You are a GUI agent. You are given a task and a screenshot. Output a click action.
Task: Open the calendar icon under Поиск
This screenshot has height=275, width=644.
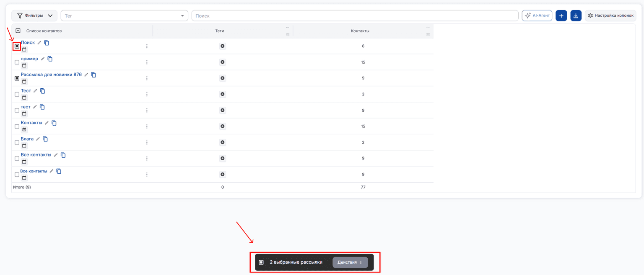point(24,49)
